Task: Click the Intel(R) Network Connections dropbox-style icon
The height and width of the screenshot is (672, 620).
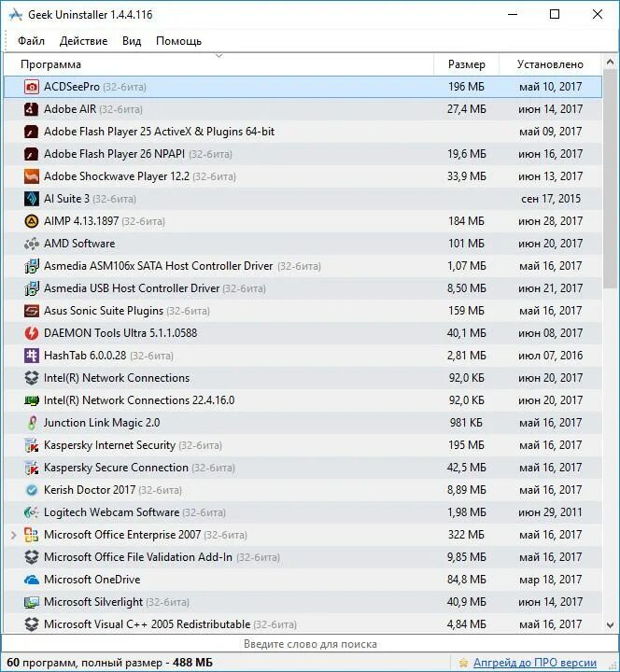Action: point(32,378)
